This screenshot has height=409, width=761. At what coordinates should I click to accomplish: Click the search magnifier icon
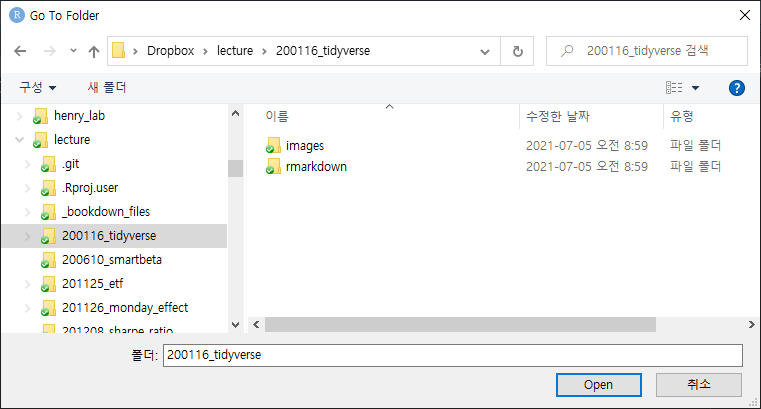point(567,50)
